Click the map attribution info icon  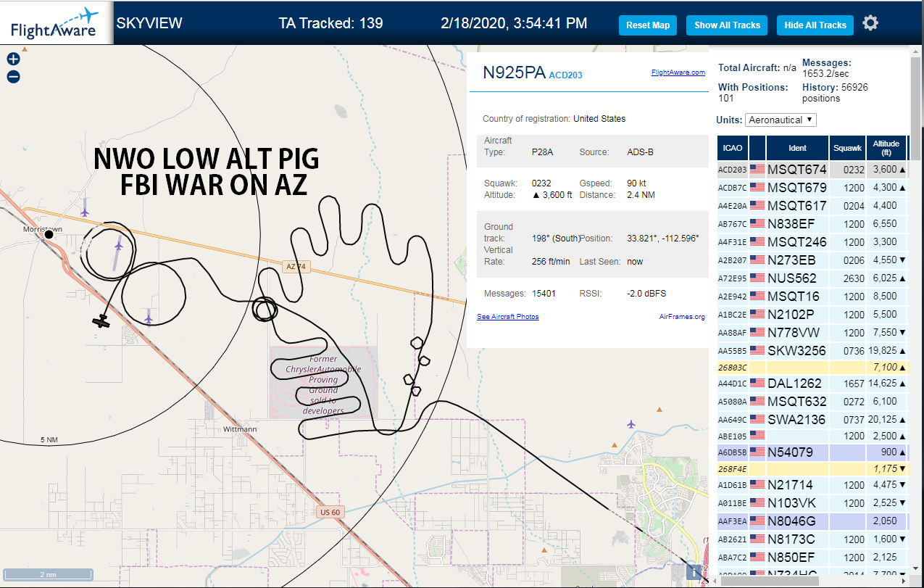click(x=695, y=572)
